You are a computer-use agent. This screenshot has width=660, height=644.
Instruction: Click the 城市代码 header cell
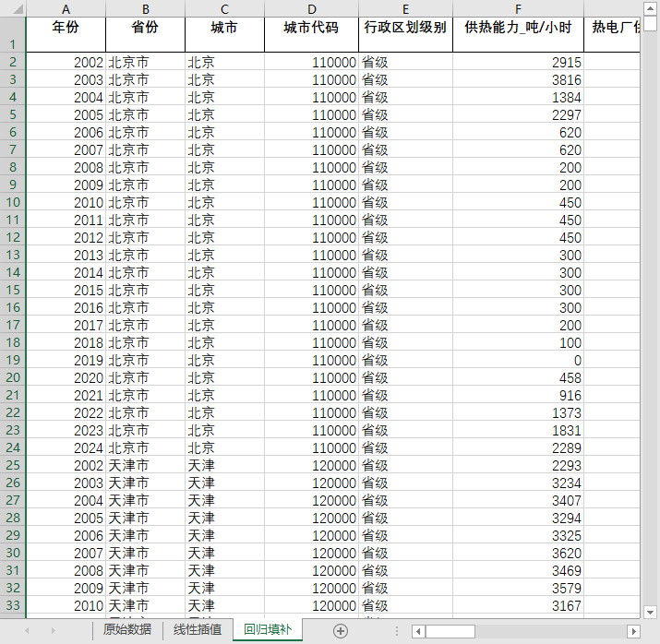pos(311,35)
